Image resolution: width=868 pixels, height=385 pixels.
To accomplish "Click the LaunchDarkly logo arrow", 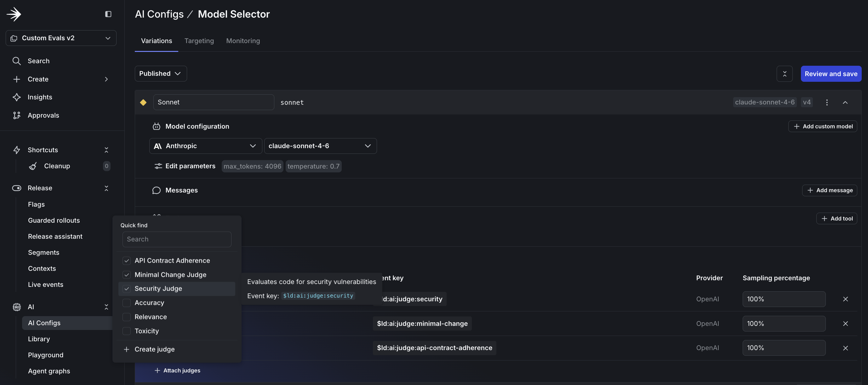I will tap(14, 14).
